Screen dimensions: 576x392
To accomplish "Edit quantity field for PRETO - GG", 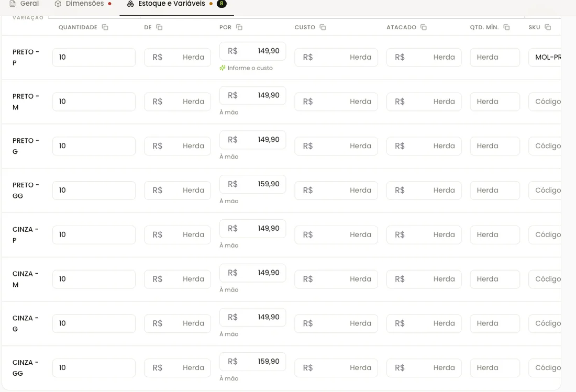I will pyautogui.click(x=94, y=191).
